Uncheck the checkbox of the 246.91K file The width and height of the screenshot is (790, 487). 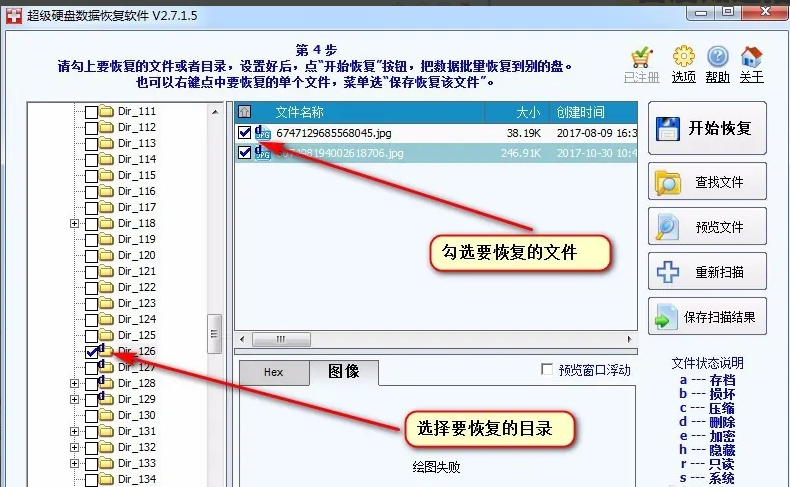tap(244, 153)
